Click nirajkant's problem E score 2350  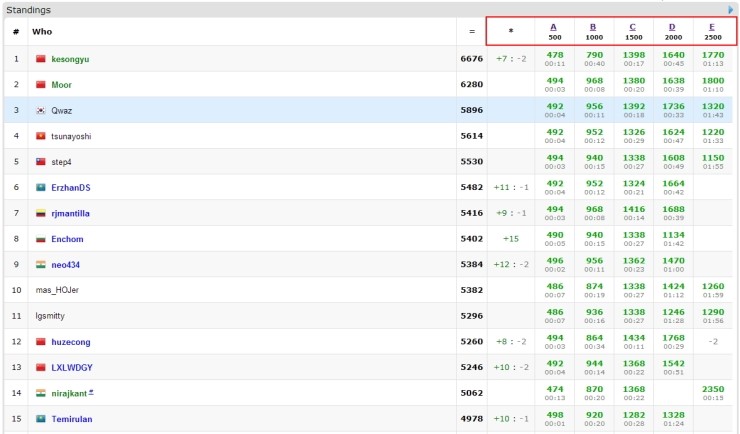pos(713,389)
